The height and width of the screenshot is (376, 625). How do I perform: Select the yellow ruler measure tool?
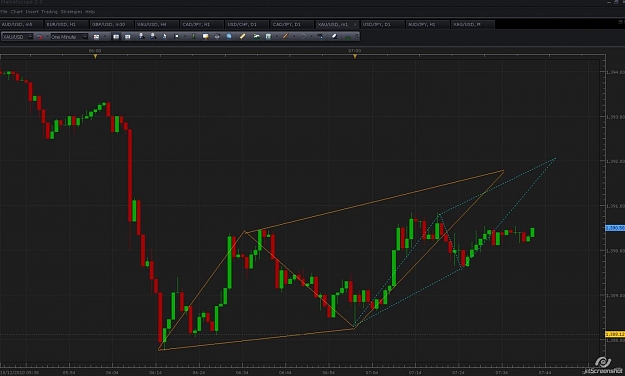(242, 36)
